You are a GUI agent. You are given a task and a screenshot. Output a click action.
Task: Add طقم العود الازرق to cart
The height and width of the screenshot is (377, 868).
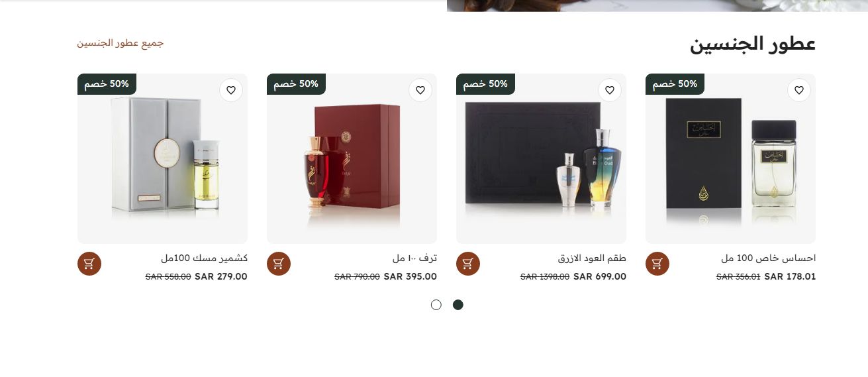click(467, 264)
